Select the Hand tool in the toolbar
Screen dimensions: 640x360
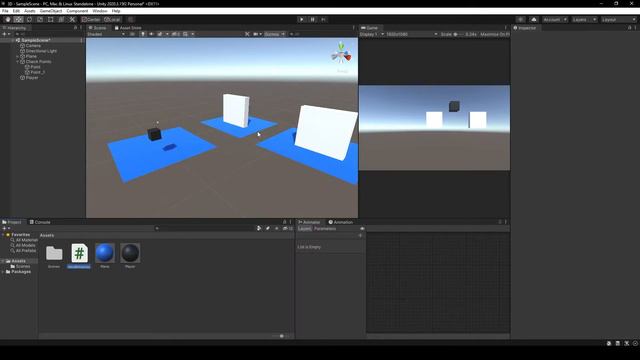coord(8,19)
